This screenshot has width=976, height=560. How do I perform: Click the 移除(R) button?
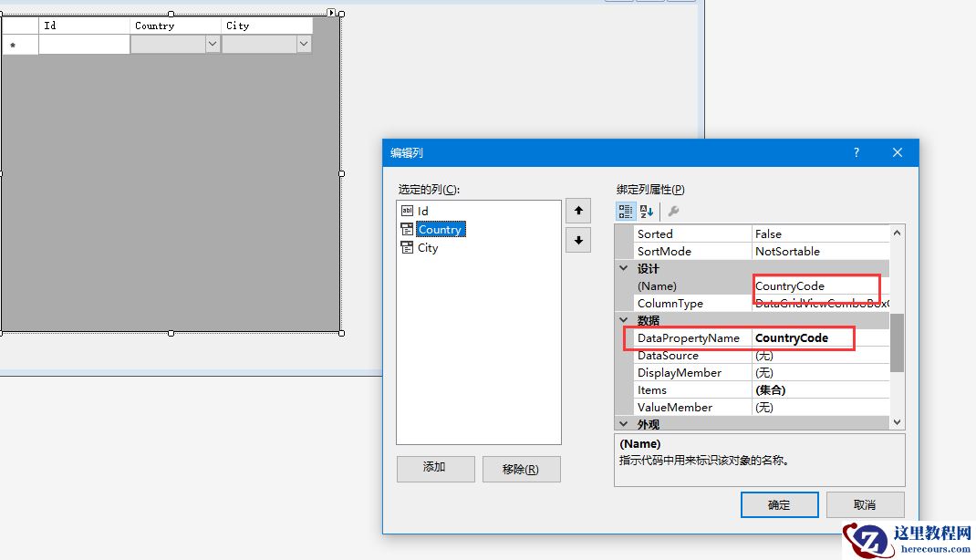pyautogui.click(x=521, y=469)
